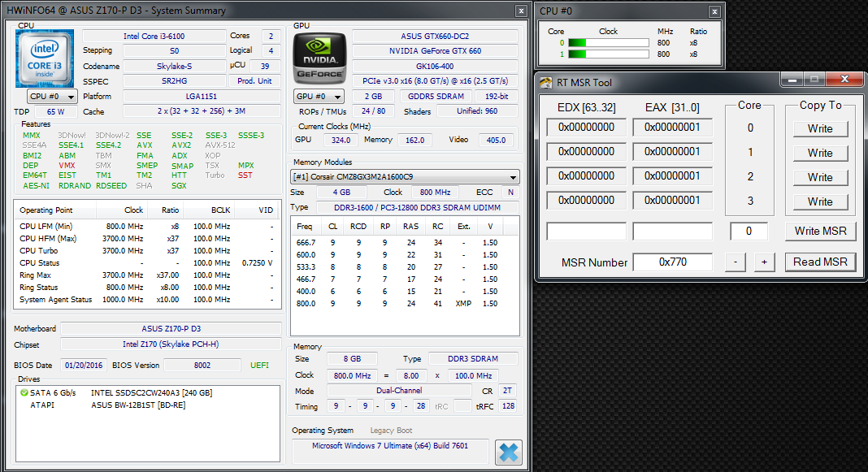868x472 pixels.
Task: Click the green checkmark next to the SATA drive
Action: click(24, 393)
